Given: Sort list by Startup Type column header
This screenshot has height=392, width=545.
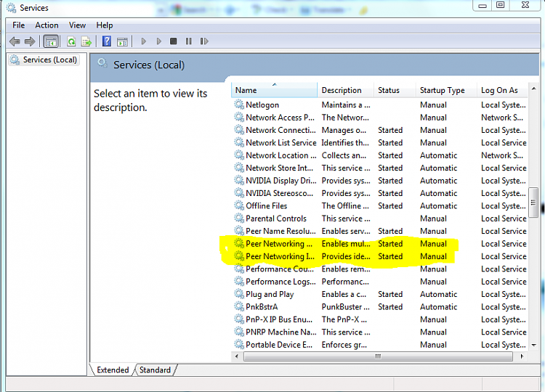Looking at the screenshot, I should click(x=446, y=90).
